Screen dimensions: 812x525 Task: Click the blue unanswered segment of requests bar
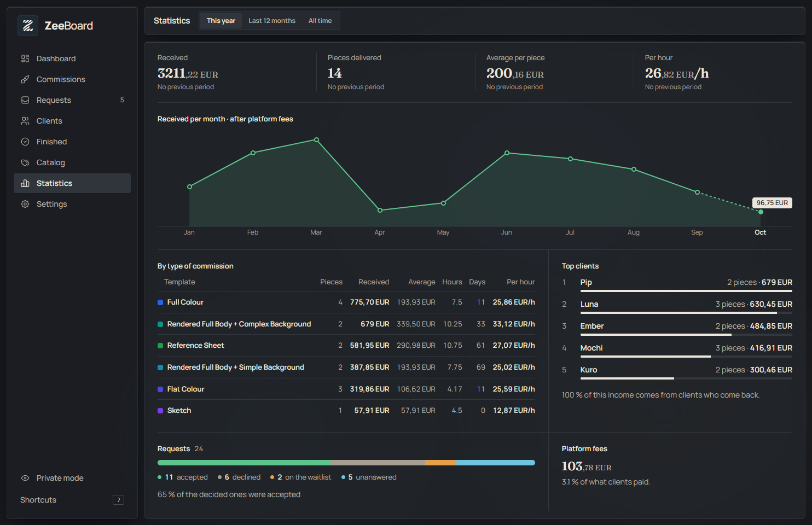point(496,463)
